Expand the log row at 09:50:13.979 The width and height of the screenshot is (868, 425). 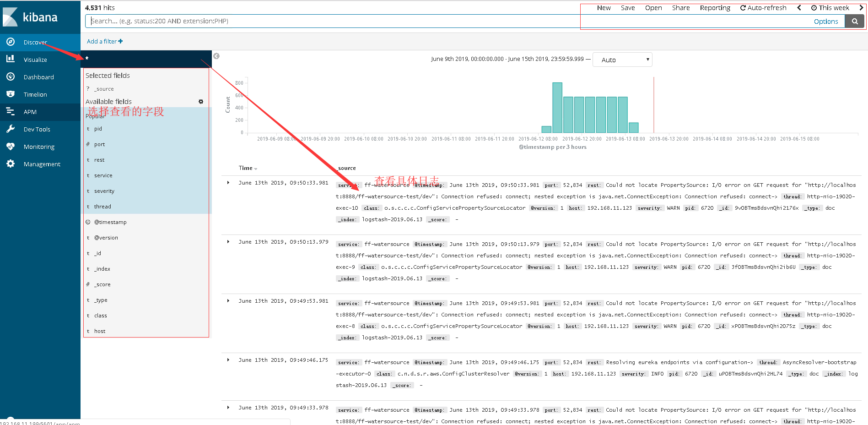tap(228, 242)
